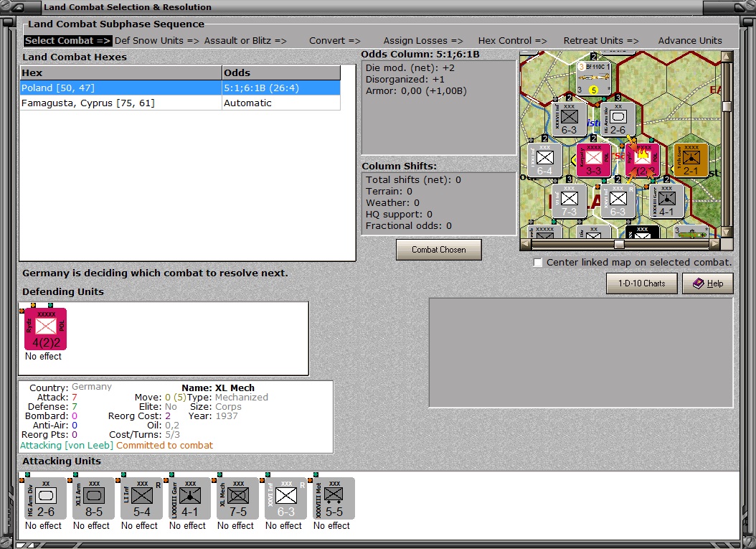Click the map's horizontal scrollbar thumb
756x549 pixels.
pyautogui.click(x=619, y=244)
